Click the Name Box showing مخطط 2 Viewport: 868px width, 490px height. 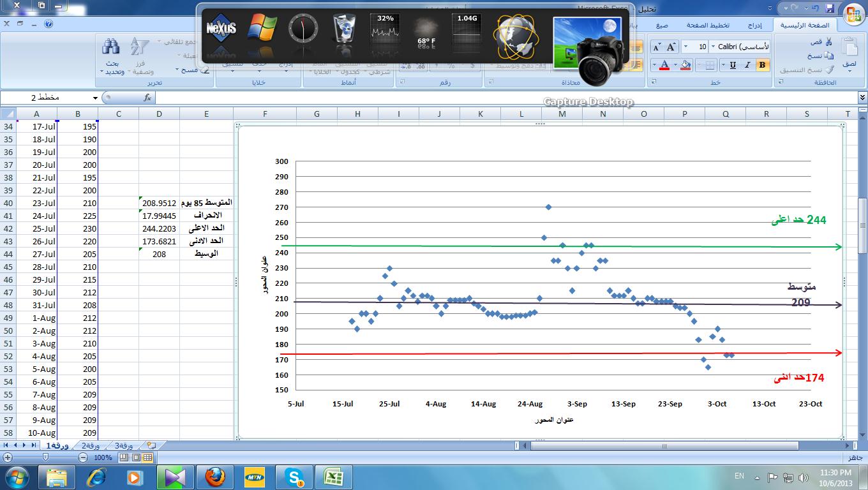[46, 98]
